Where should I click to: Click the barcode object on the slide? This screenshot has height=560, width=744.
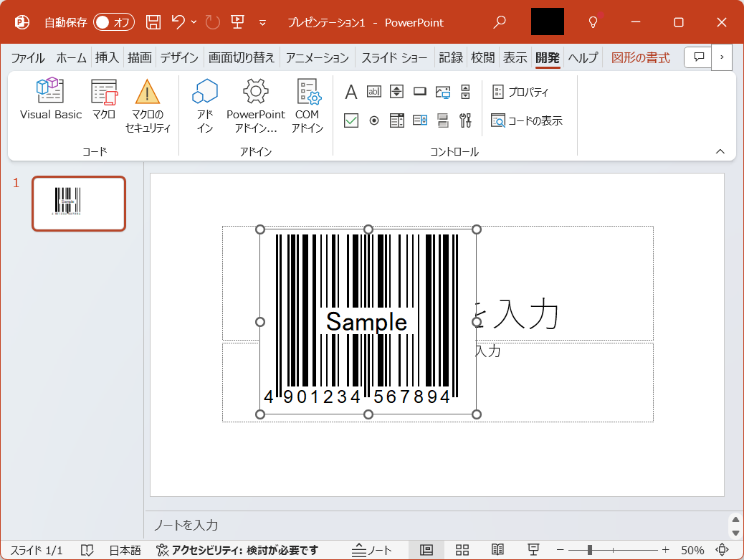click(x=368, y=322)
